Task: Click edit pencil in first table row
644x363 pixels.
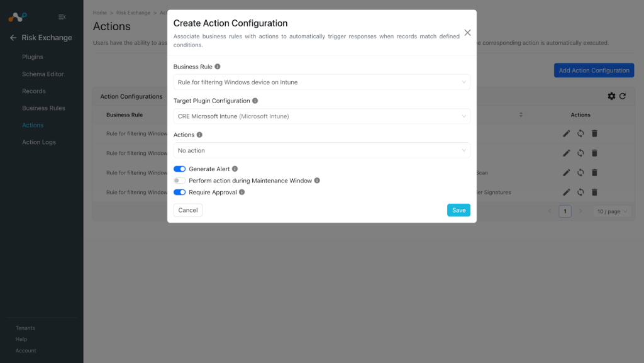Action: (x=567, y=133)
